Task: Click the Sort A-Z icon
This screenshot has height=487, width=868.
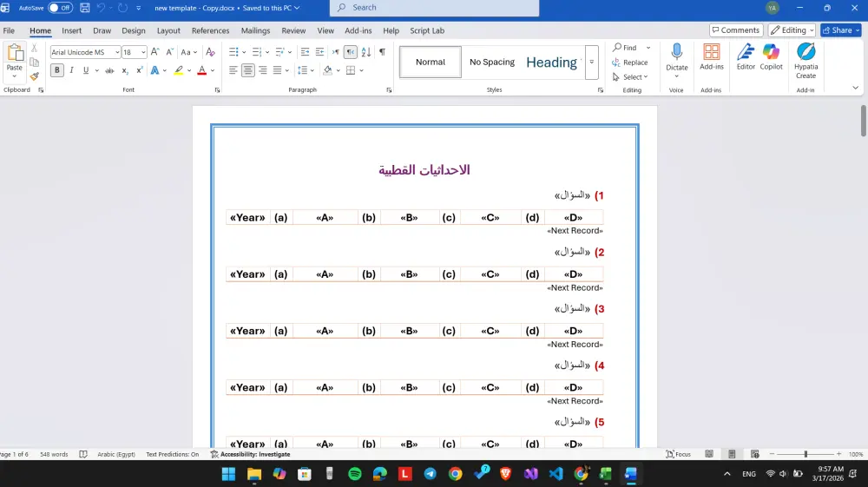Action: tap(366, 52)
